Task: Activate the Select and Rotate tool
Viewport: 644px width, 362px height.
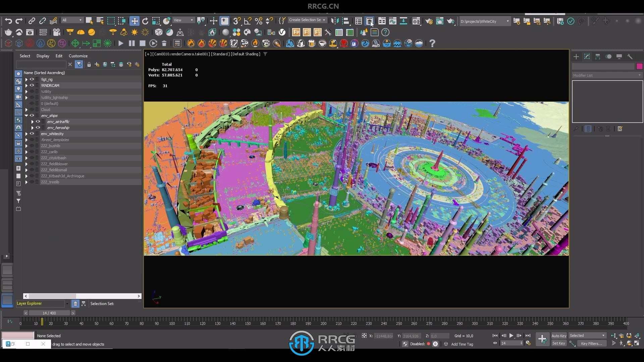Action: (x=145, y=21)
